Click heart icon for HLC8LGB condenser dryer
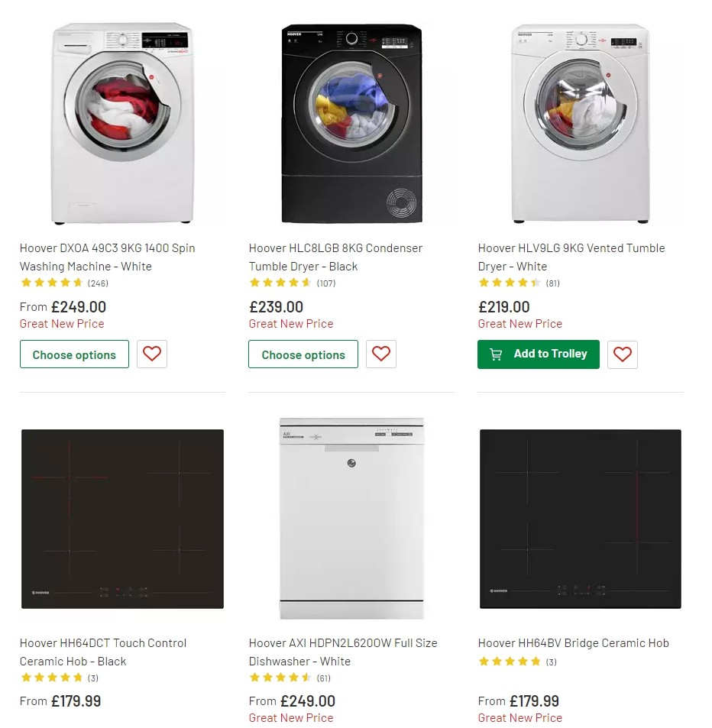Image resolution: width=712 pixels, height=728 pixels. (x=381, y=354)
